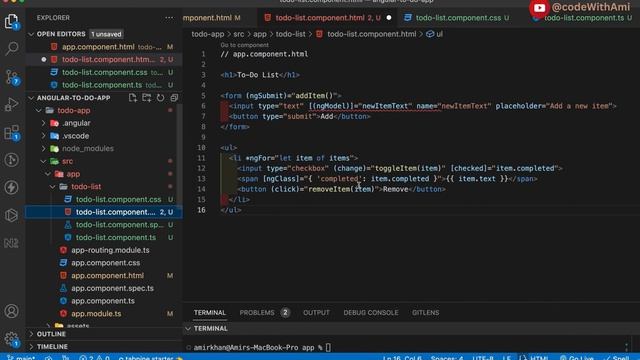Image resolution: width=640 pixels, height=360 pixels.
Task: Expand the TIMELINE section
Action: (x=31, y=347)
